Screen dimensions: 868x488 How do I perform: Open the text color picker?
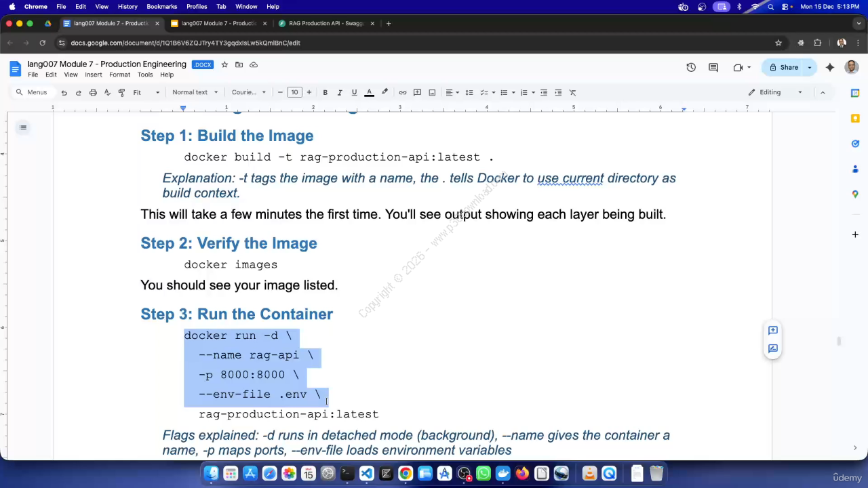(x=369, y=92)
